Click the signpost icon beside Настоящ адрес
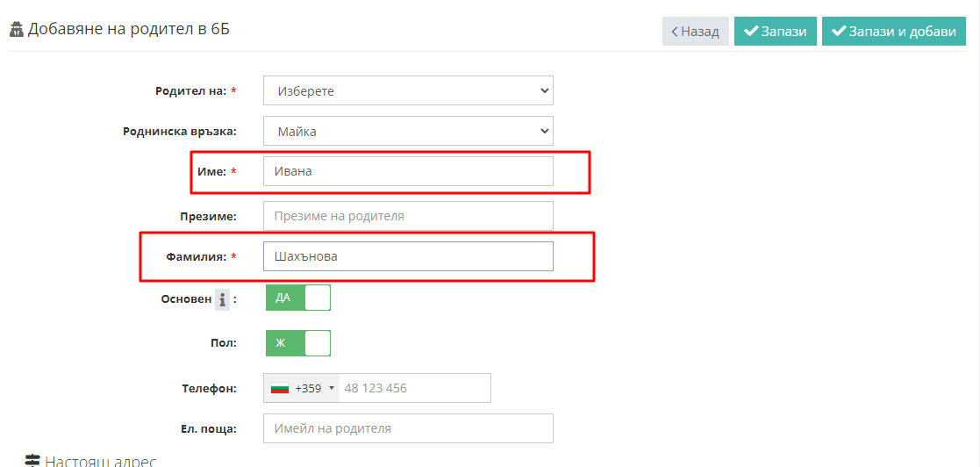Image resolution: width=980 pixels, height=467 pixels. tap(32, 462)
